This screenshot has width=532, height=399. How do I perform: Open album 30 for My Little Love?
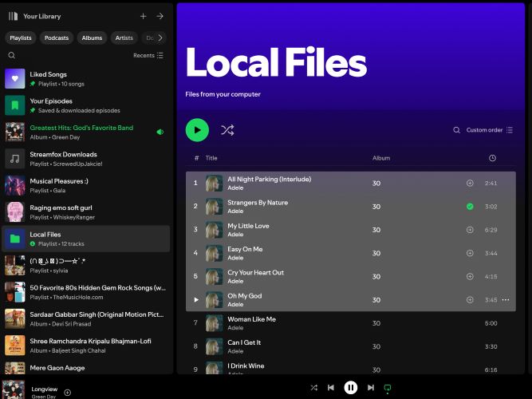[x=376, y=230]
